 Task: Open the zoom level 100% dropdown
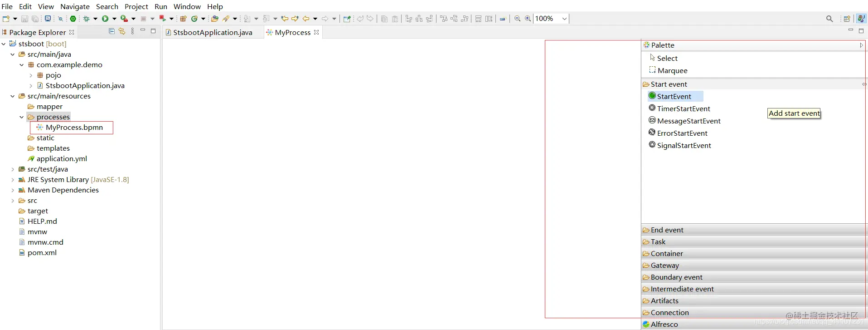click(x=564, y=19)
